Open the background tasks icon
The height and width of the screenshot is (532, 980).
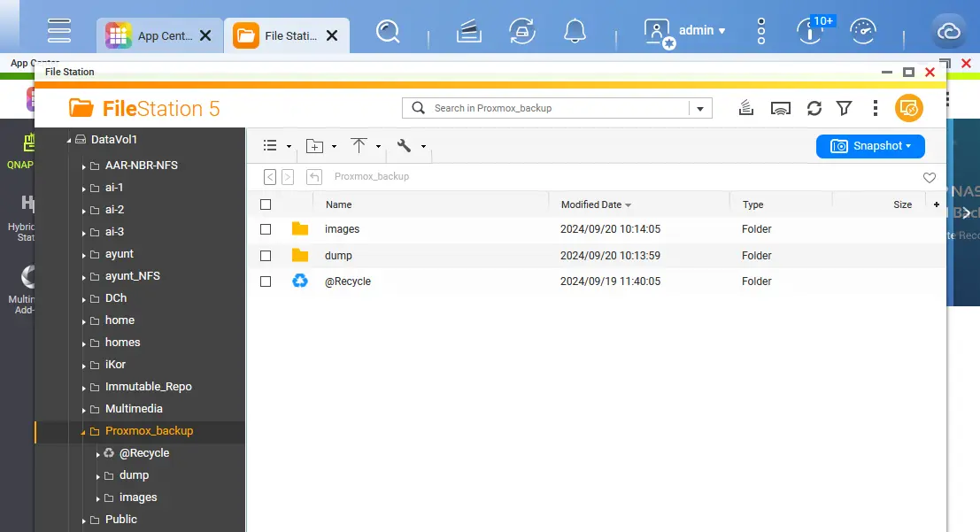point(468,31)
